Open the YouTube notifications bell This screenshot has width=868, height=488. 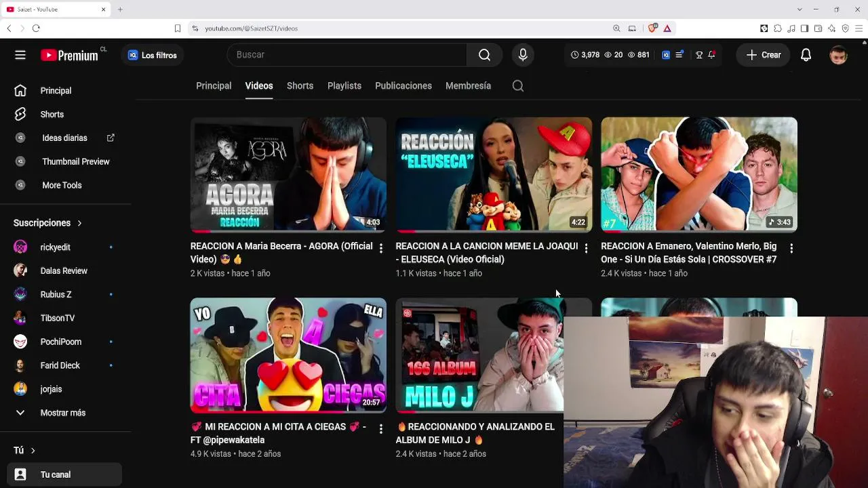tap(806, 55)
